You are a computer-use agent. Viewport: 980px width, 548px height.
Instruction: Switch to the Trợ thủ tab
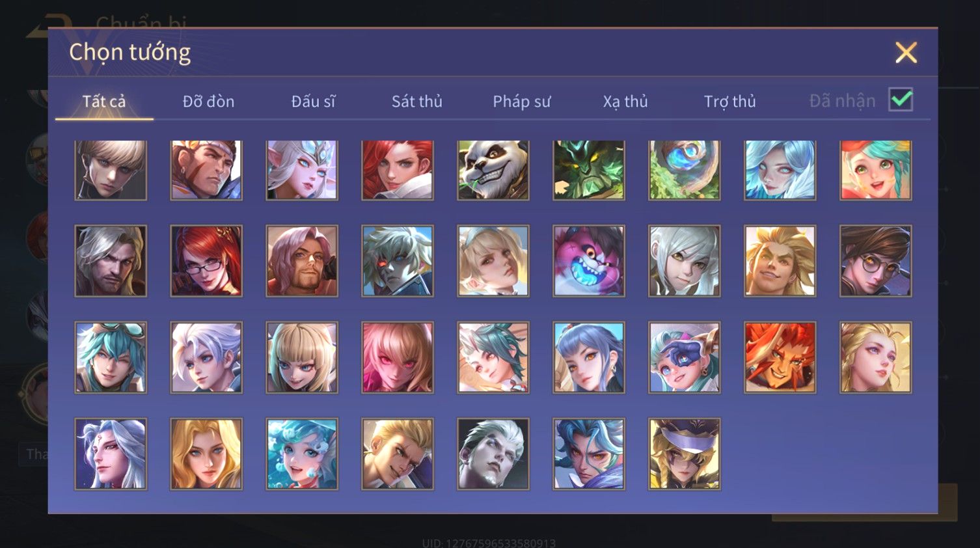pos(729,102)
